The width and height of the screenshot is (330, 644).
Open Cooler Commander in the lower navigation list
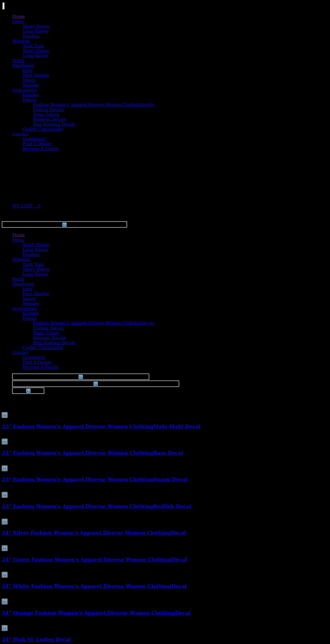(x=43, y=348)
